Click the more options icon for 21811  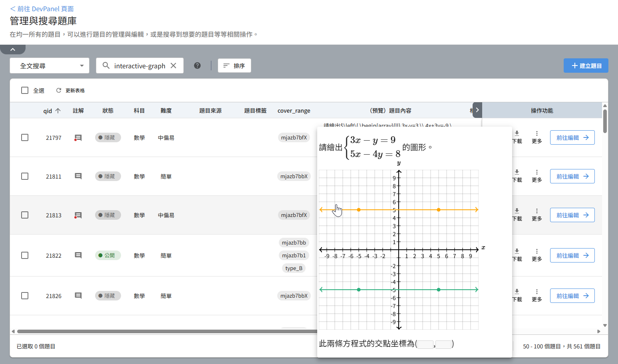point(537,172)
